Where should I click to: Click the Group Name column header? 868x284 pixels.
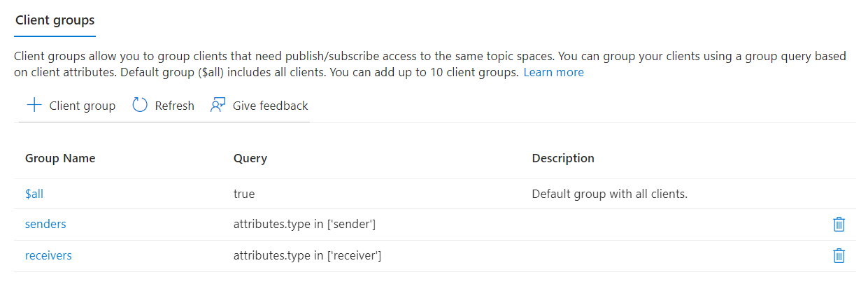(x=60, y=158)
